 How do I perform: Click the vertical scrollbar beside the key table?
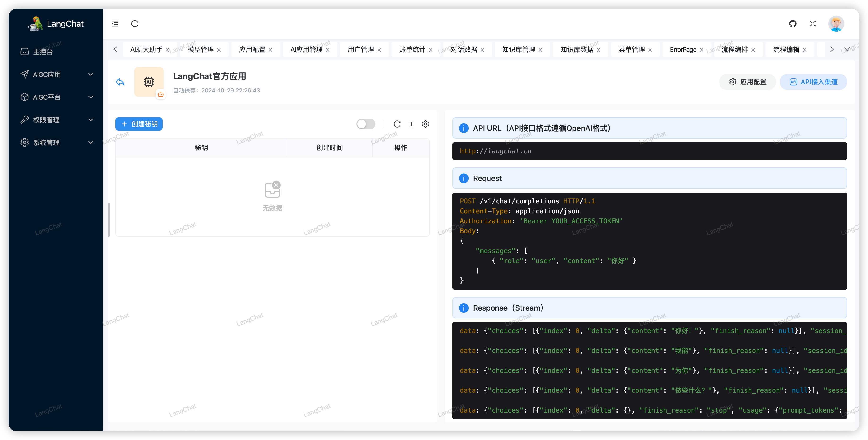click(109, 220)
